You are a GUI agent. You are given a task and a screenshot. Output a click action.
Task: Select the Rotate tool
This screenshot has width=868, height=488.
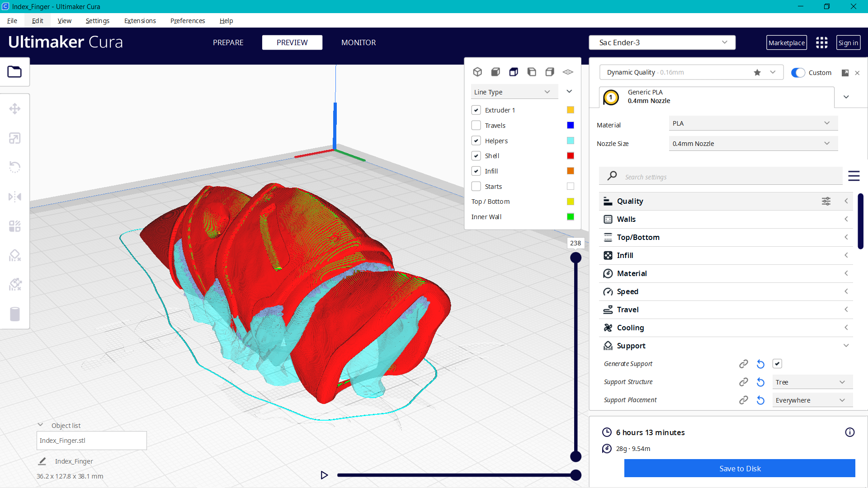(15, 167)
